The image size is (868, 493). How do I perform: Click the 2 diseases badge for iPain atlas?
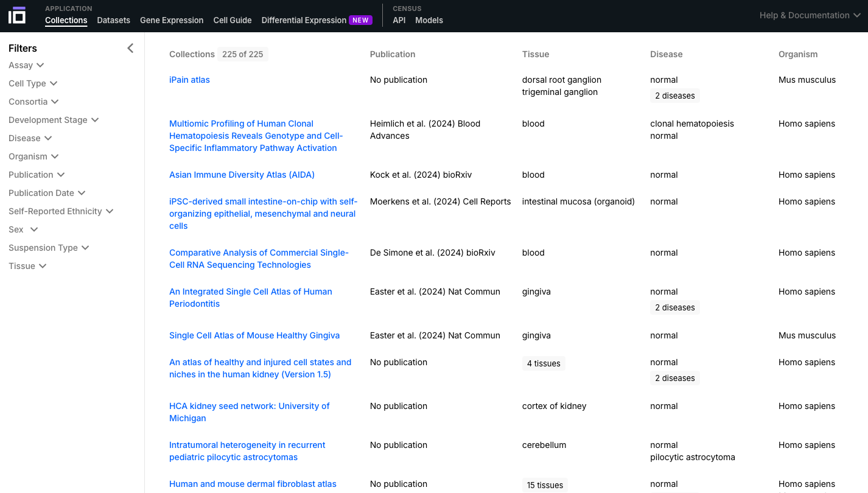coord(674,96)
